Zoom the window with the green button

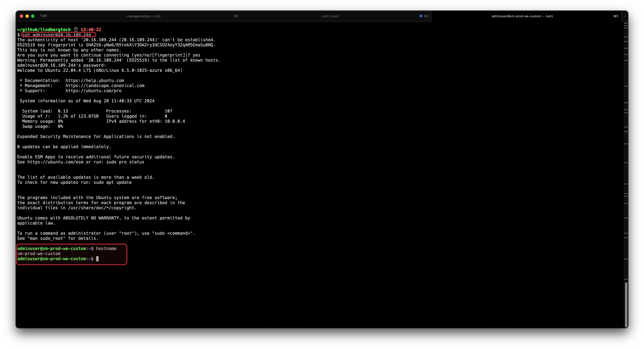coord(33,16)
